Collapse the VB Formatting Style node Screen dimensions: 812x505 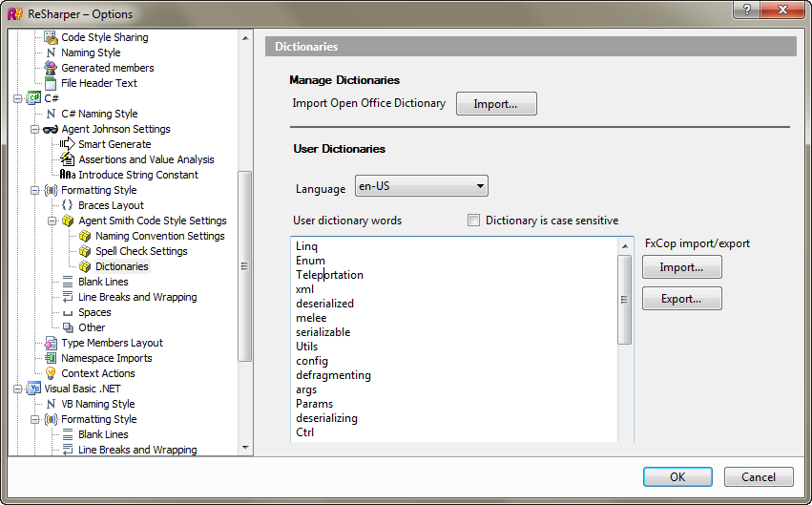coord(34,419)
